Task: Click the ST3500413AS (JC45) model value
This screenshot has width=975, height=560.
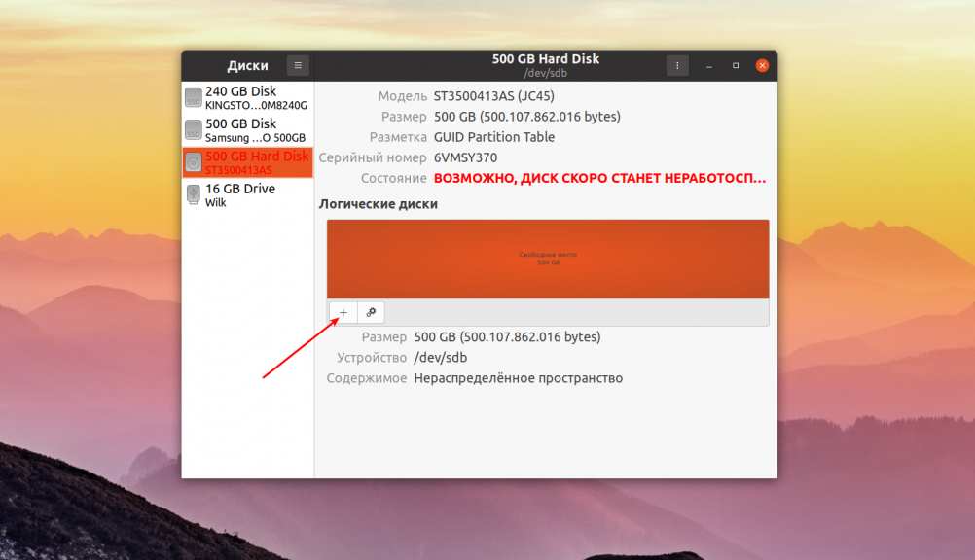Action: tap(494, 96)
